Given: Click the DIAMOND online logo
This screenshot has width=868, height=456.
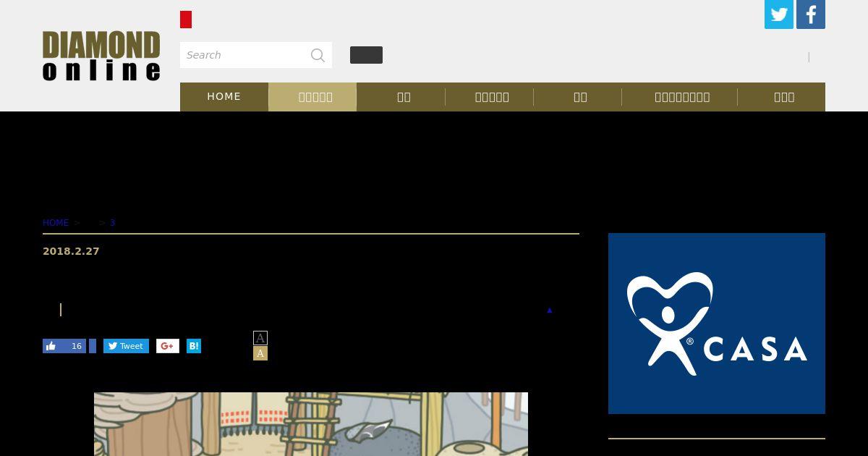Looking at the screenshot, I should [101, 56].
